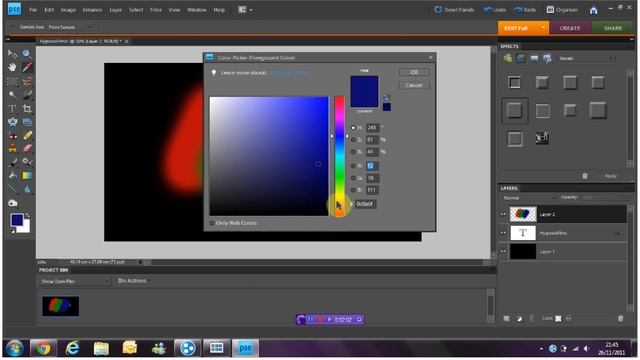Select the Paint Bucket tool
The image size is (640, 360).
pyautogui.click(x=12, y=176)
